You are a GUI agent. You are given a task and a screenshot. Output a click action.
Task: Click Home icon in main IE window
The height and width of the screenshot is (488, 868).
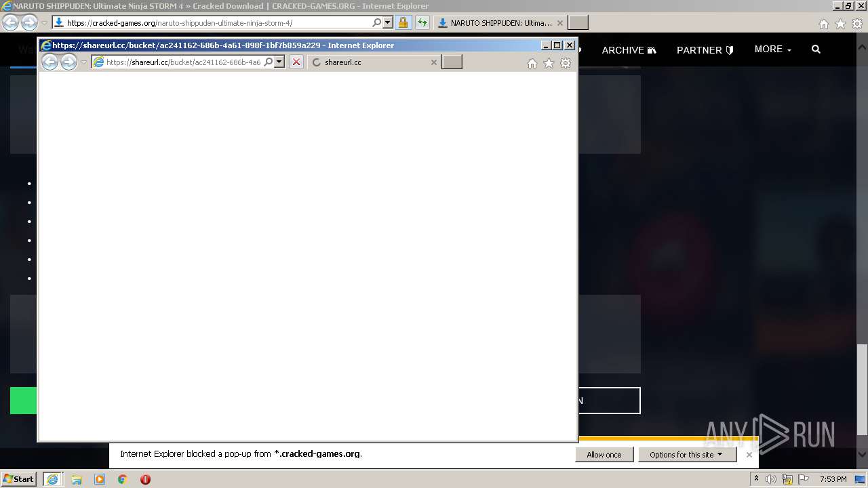[x=824, y=24]
